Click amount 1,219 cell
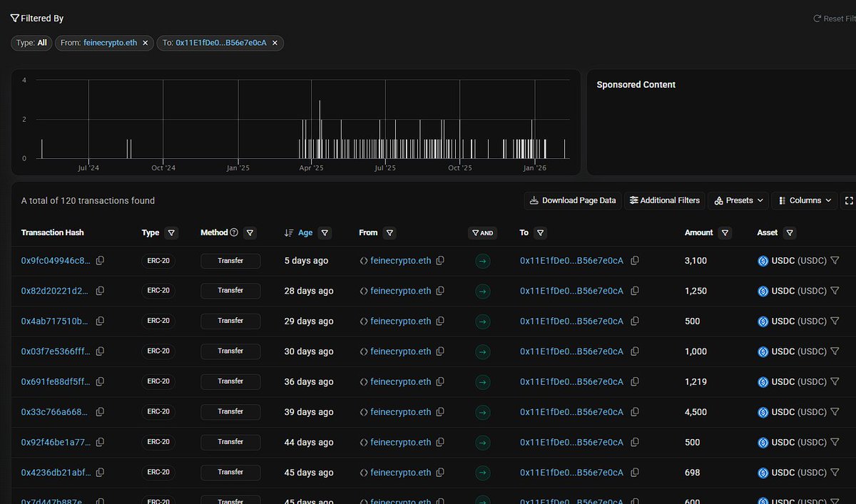The height and width of the screenshot is (504, 856). pos(695,382)
